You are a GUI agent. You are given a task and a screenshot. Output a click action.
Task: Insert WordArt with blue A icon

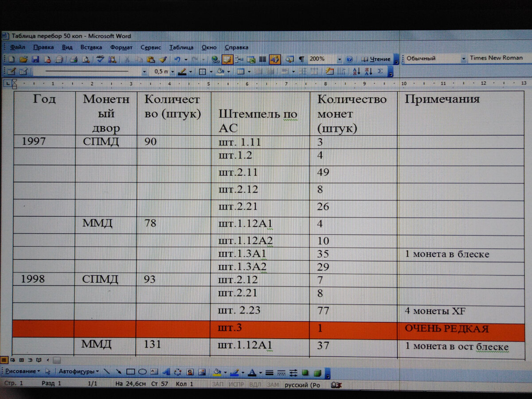tap(166, 372)
